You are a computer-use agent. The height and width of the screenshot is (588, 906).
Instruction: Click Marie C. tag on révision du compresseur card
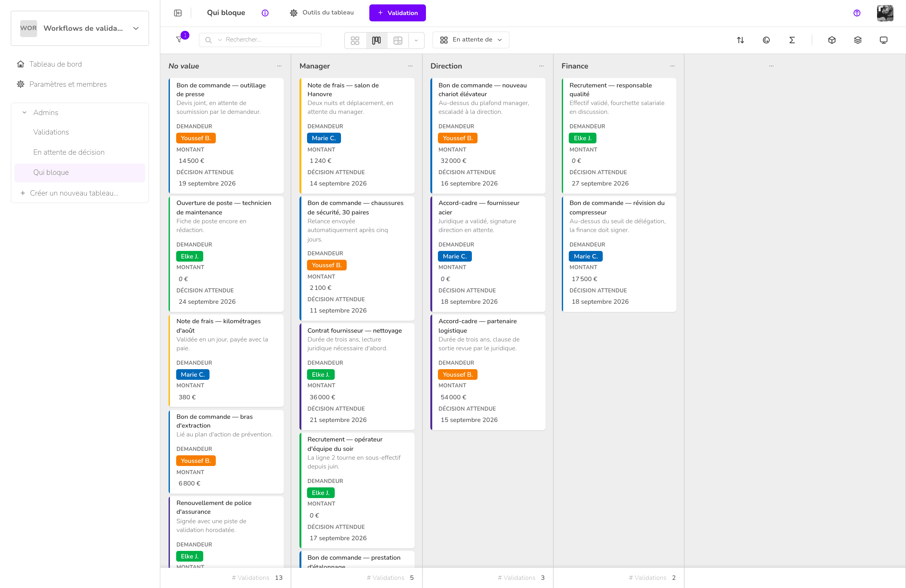pyautogui.click(x=585, y=257)
